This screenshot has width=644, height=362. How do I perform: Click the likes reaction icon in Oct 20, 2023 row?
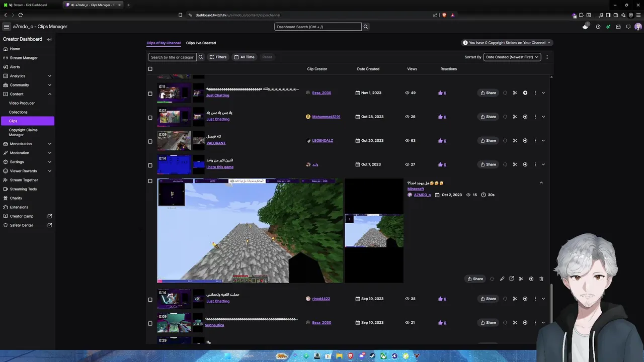pyautogui.click(x=440, y=141)
